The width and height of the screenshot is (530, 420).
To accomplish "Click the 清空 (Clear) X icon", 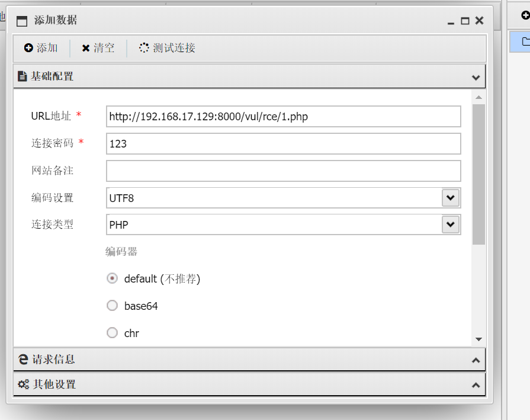I will [86, 48].
